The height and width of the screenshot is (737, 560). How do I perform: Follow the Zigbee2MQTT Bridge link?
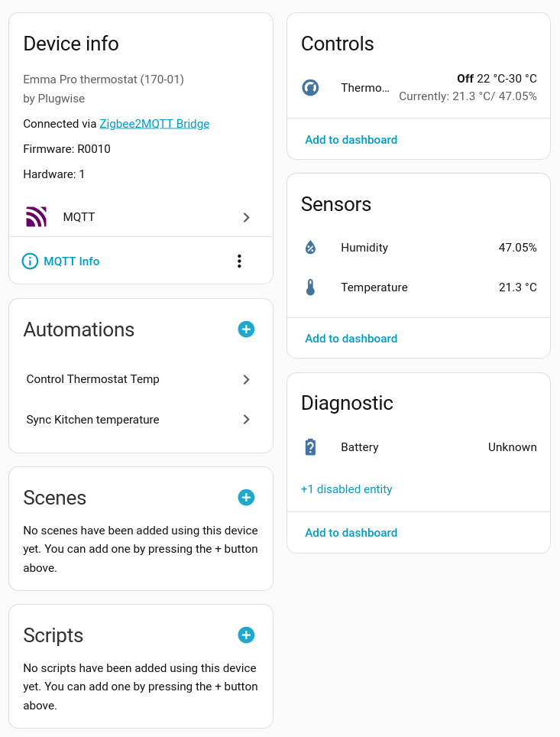pos(154,124)
